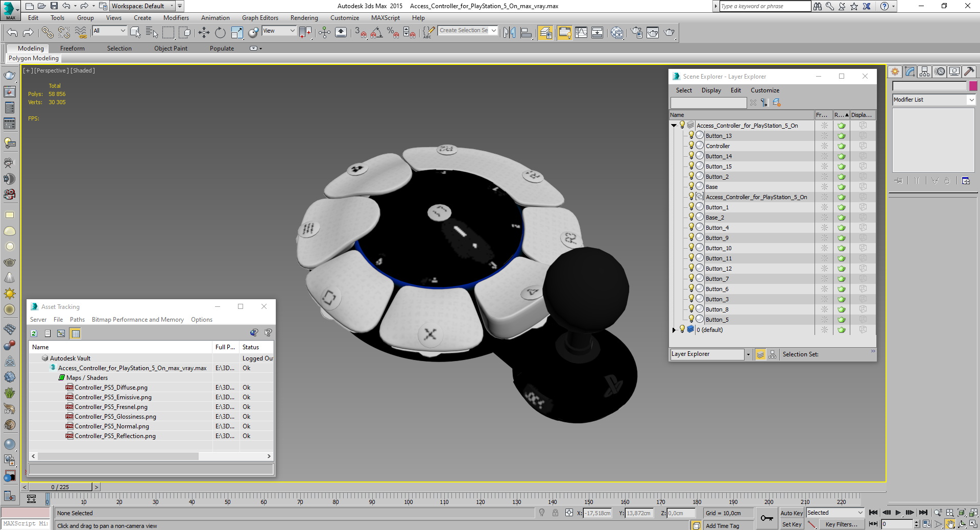Toggle freeze state of Button_14

[x=824, y=156]
